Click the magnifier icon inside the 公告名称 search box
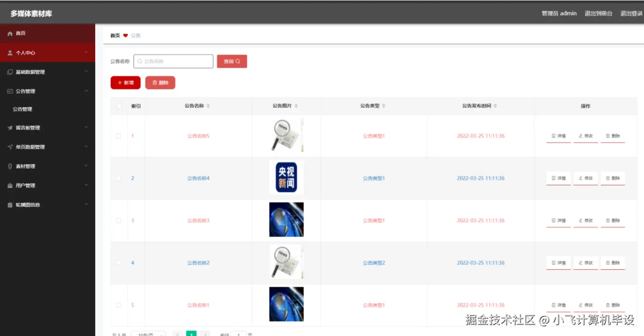 pyautogui.click(x=140, y=61)
